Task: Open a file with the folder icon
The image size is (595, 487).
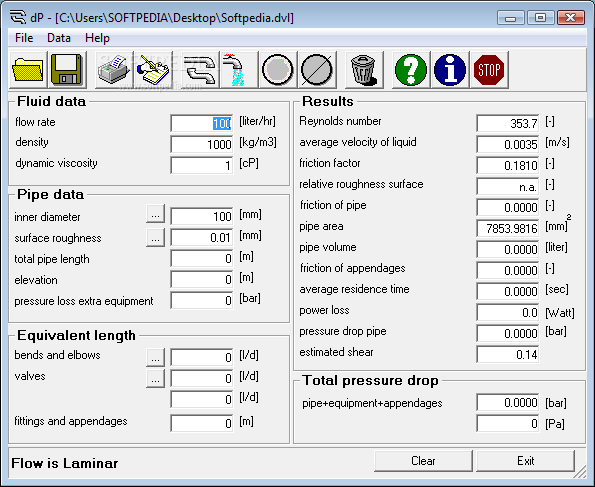Action: tap(28, 70)
